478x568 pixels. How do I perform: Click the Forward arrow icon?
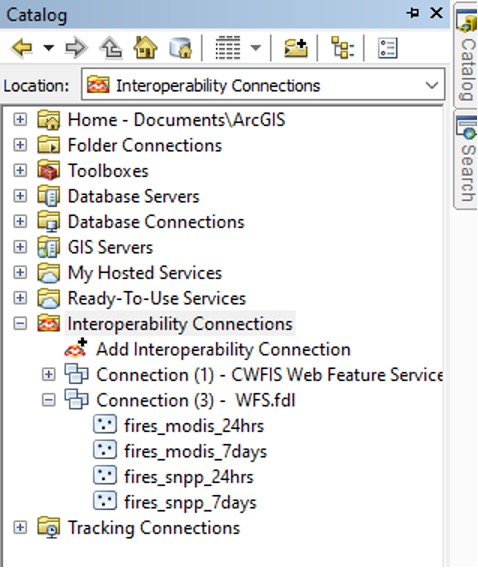click(76, 47)
